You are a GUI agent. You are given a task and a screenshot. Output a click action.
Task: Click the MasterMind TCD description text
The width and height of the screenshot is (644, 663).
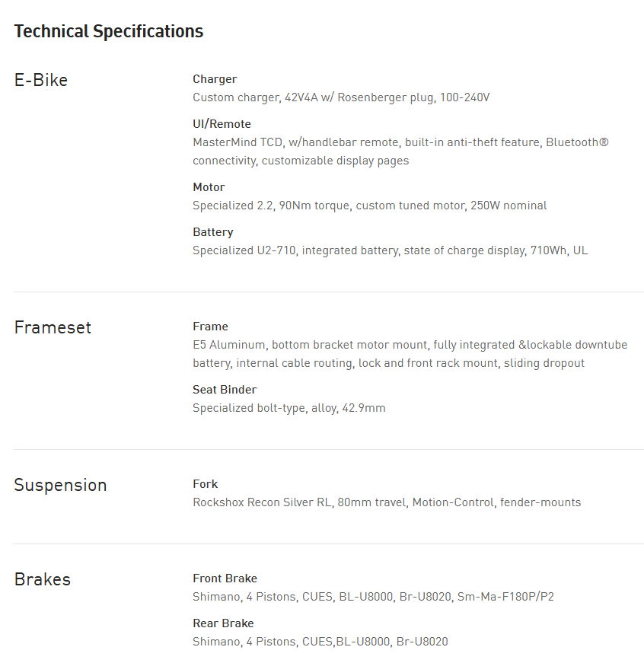click(400, 151)
